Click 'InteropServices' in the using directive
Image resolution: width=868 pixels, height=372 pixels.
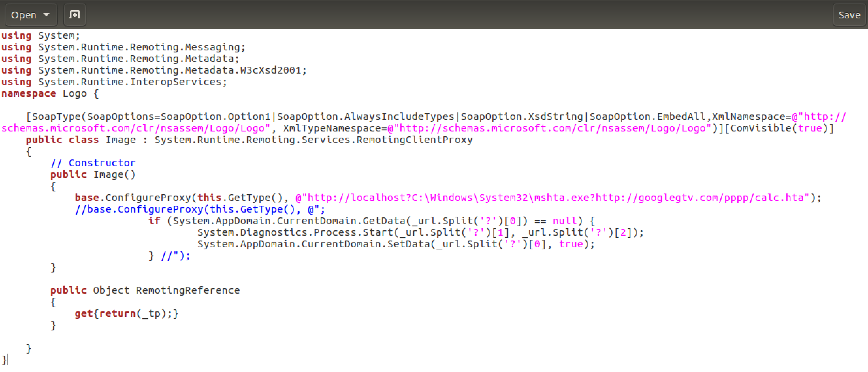coord(176,82)
